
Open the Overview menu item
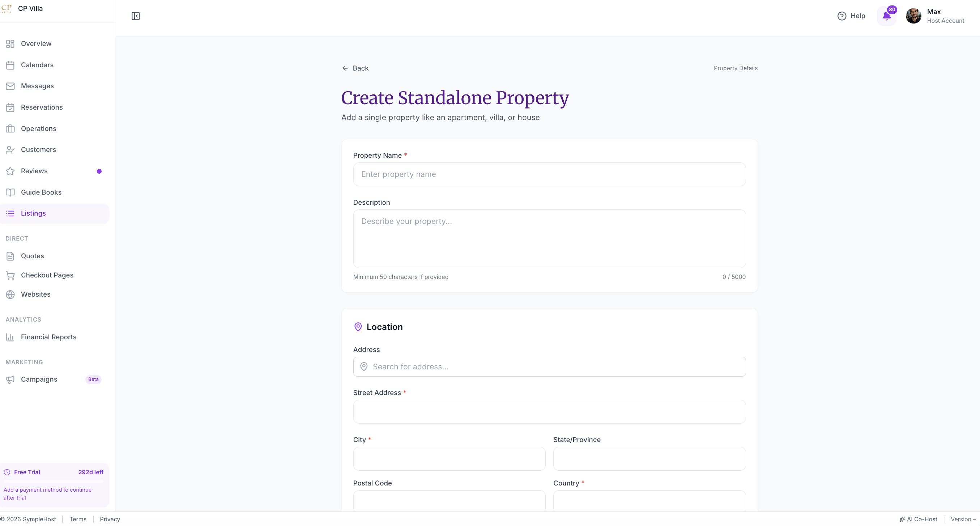point(55,44)
